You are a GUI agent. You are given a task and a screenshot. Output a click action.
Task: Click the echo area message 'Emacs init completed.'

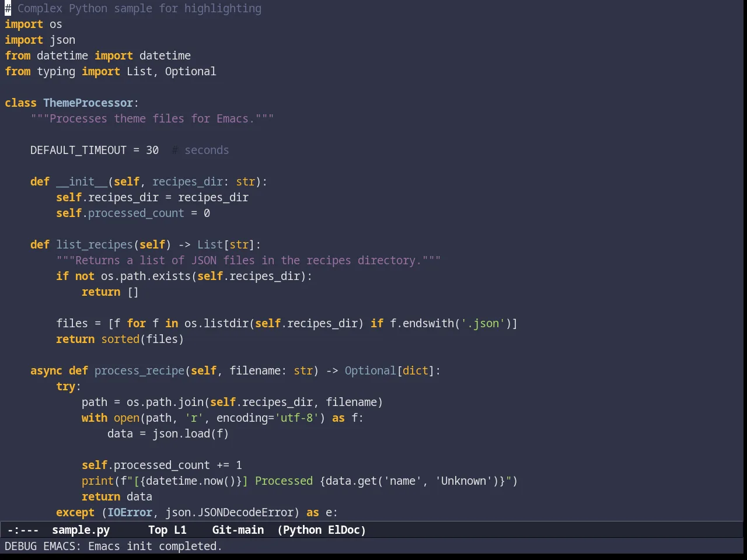pos(155,546)
